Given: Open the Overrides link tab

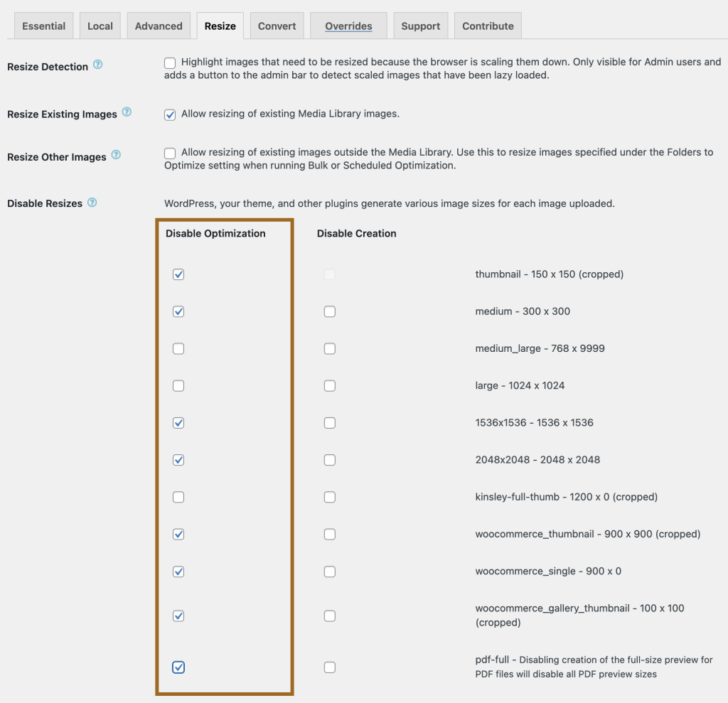Looking at the screenshot, I should 348,26.
